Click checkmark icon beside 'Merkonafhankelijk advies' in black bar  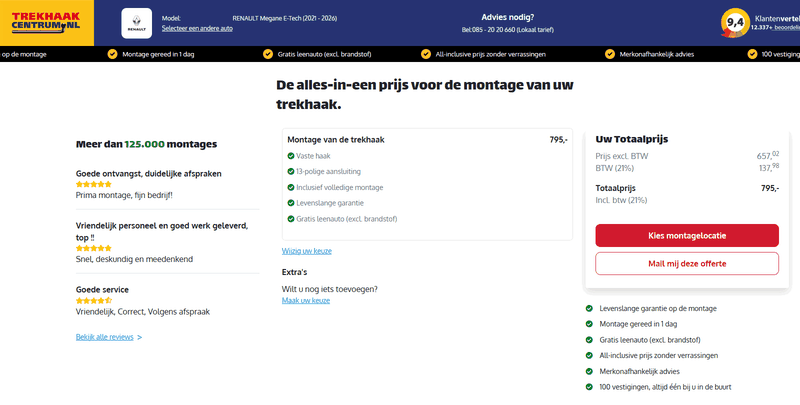click(610, 54)
